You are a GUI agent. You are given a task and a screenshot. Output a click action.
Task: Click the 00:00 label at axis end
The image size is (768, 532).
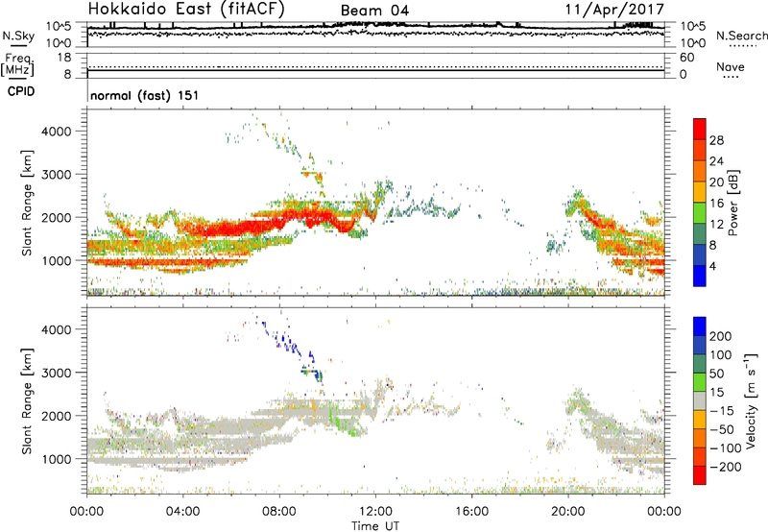click(664, 512)
